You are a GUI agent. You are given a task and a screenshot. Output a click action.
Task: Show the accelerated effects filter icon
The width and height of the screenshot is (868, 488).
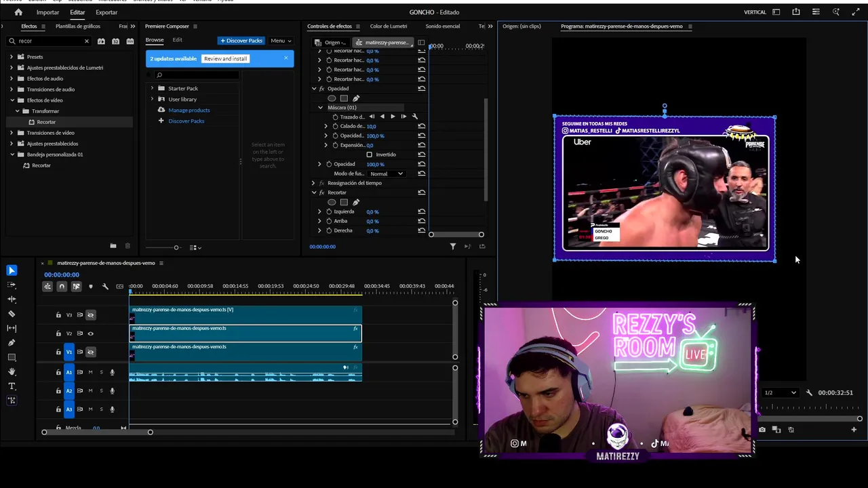coord(101,41)
